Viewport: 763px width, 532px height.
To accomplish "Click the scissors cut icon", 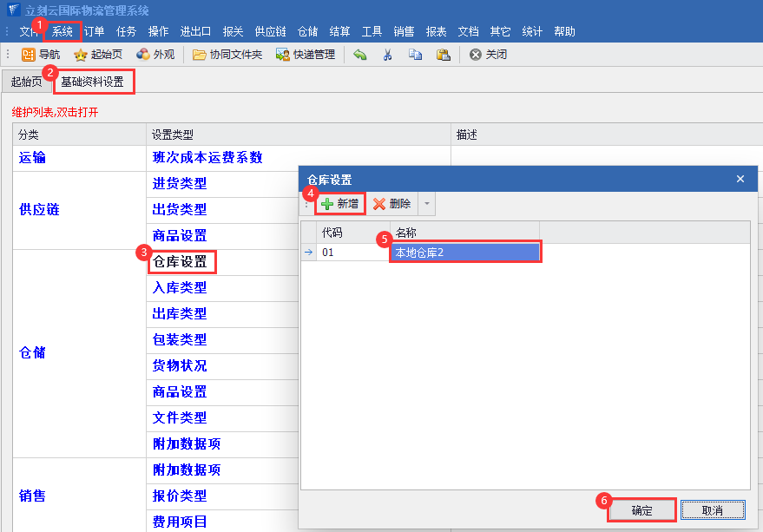I will tap(387, 55).
